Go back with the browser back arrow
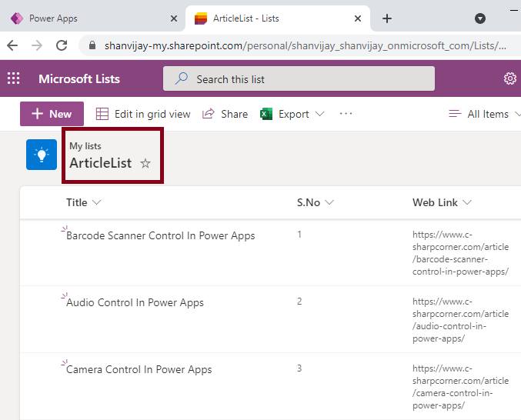Viewport: 521px width, 420px height. point(12,45)
